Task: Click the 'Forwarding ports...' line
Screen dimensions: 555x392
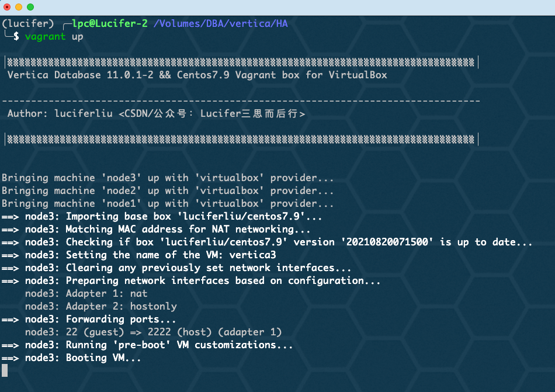Action: (x=89, y=319)
